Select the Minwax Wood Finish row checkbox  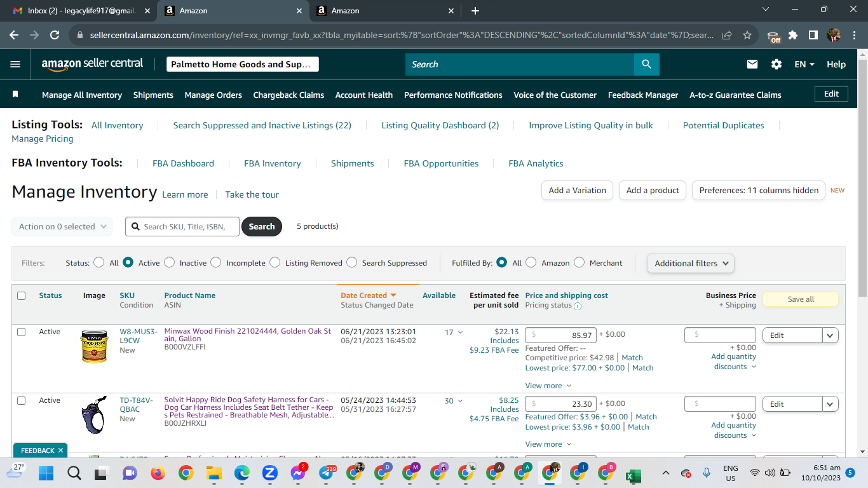click(22, 332)
